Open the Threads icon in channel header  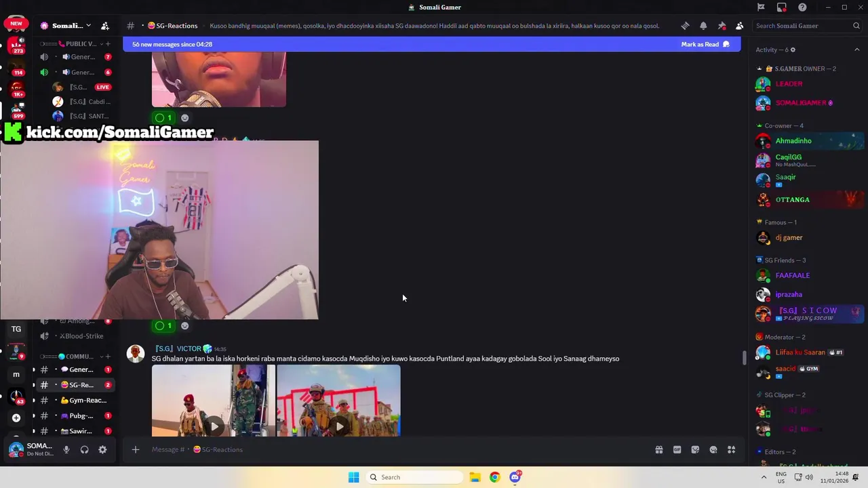(685, 26)
